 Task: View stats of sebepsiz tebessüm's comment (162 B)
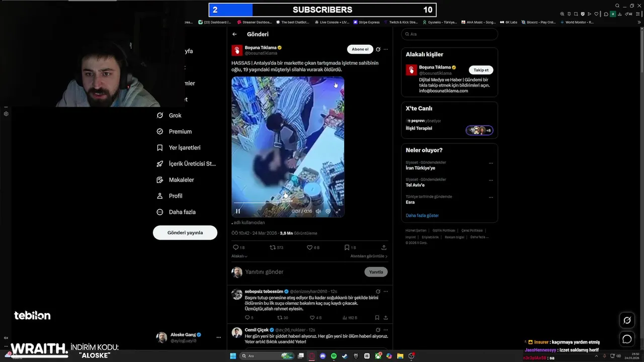(x=350, y=318)
